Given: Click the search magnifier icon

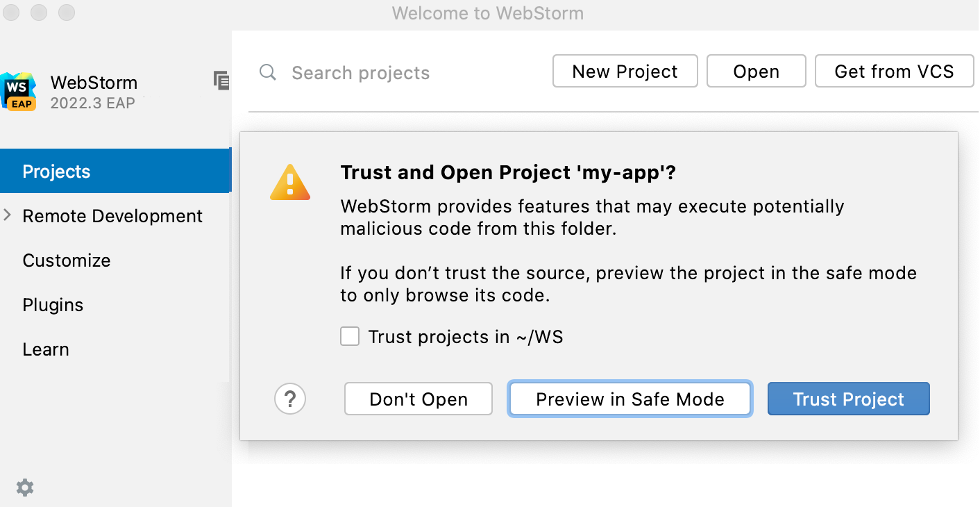Looking at the screenshot, I should tap(268, 72).
